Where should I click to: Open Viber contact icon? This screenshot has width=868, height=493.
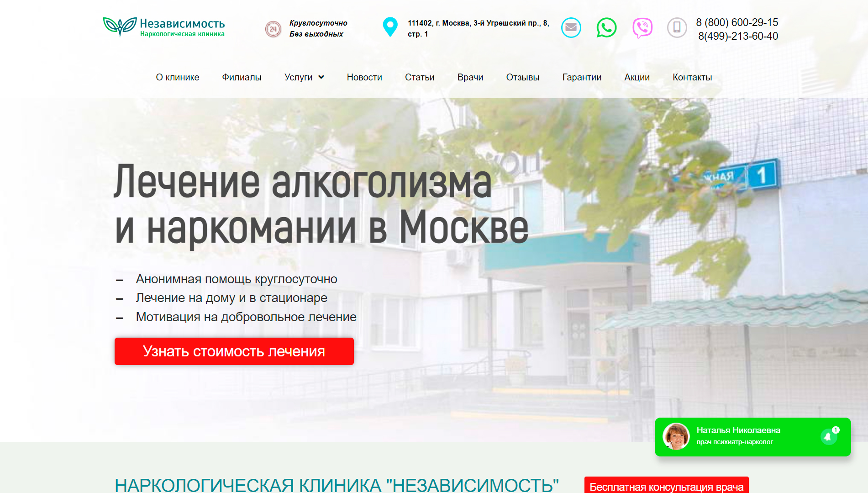[x=642, y=28]
